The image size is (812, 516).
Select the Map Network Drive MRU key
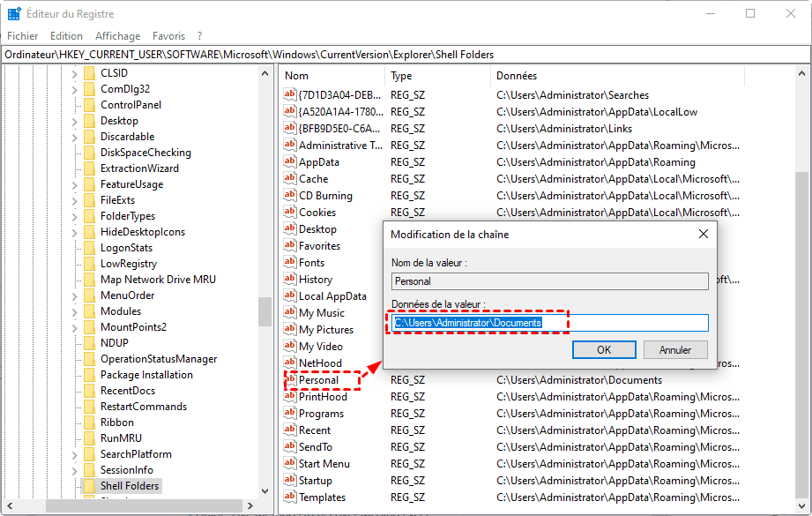pos(158,280)
